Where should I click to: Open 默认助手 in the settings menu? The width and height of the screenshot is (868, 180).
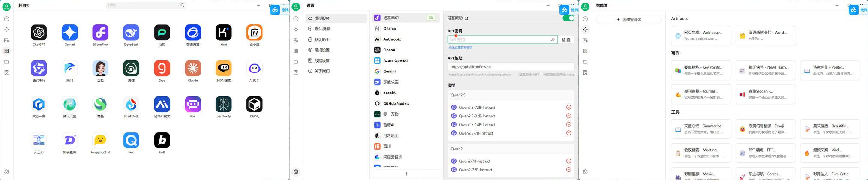click(336, 39)
